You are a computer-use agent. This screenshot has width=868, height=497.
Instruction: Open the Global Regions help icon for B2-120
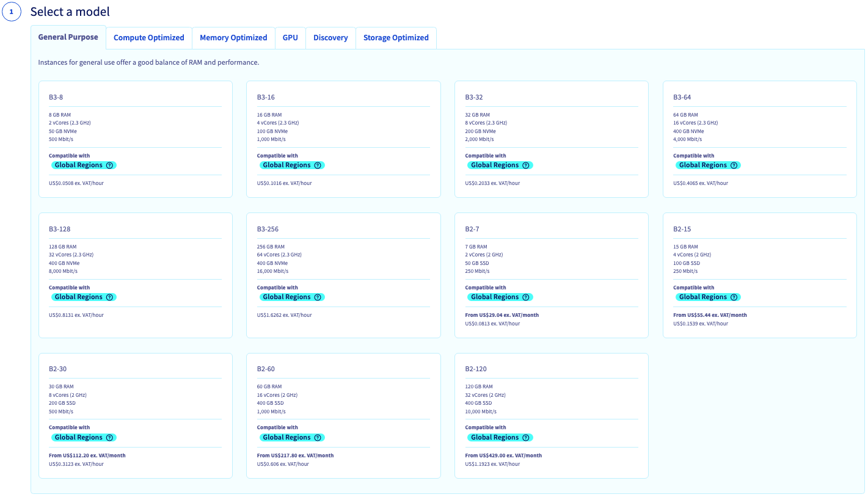click(x=526, y=437)
